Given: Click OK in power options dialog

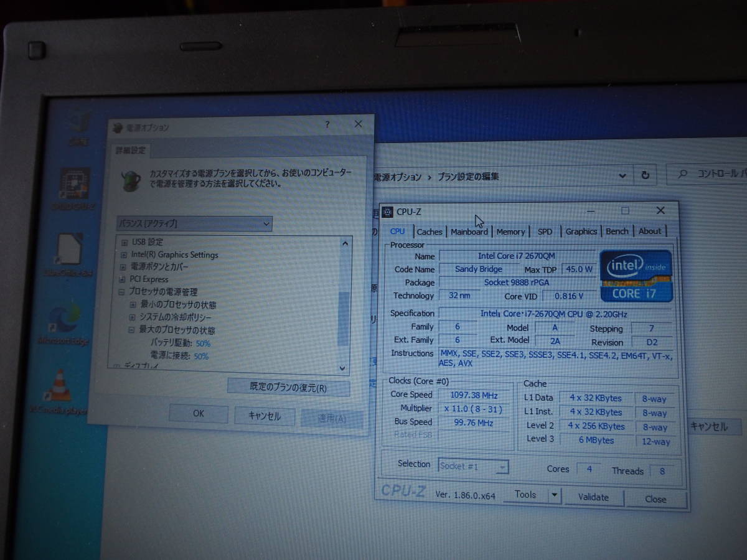Looking at the screenshot, I should pos(198,413).
